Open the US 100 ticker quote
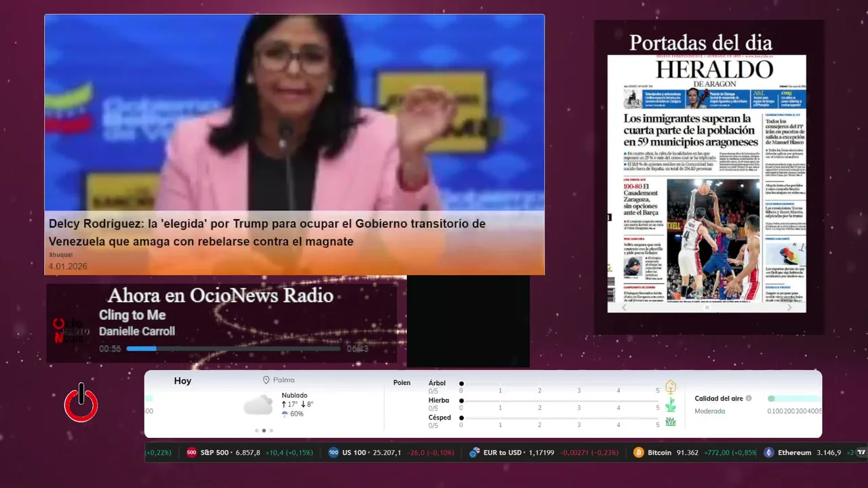This screenshot has width=868, height=488. pyautogui.click(x=391, y=453)
